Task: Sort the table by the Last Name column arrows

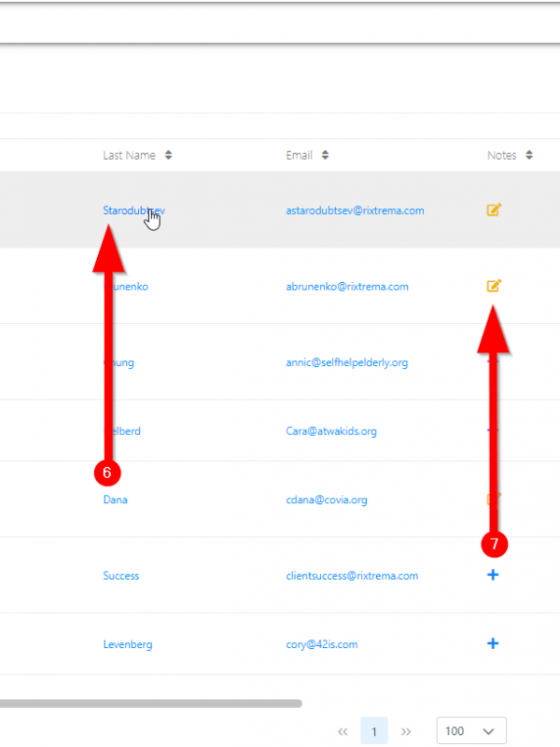Action: tap(167, 155)
